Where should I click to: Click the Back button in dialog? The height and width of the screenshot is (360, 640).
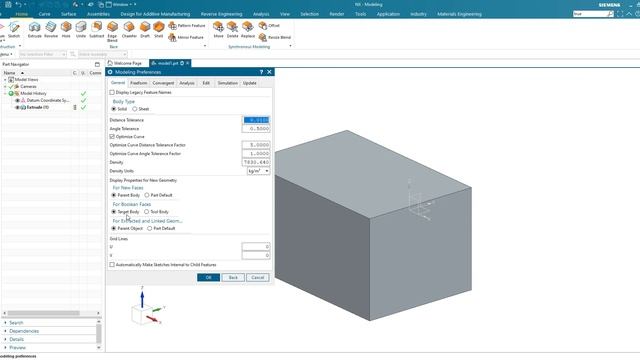tap(233, 278)
